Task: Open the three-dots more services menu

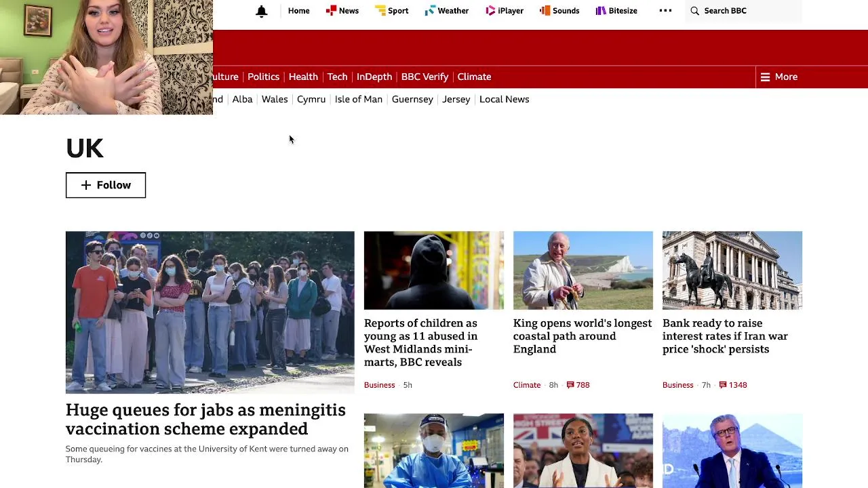Action: 665,11
